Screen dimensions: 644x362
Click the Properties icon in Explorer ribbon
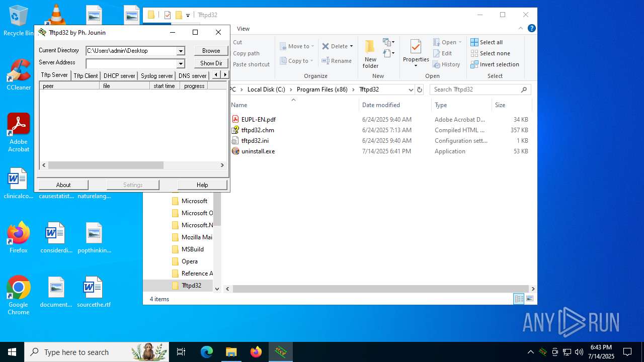[x=416, y=53]
